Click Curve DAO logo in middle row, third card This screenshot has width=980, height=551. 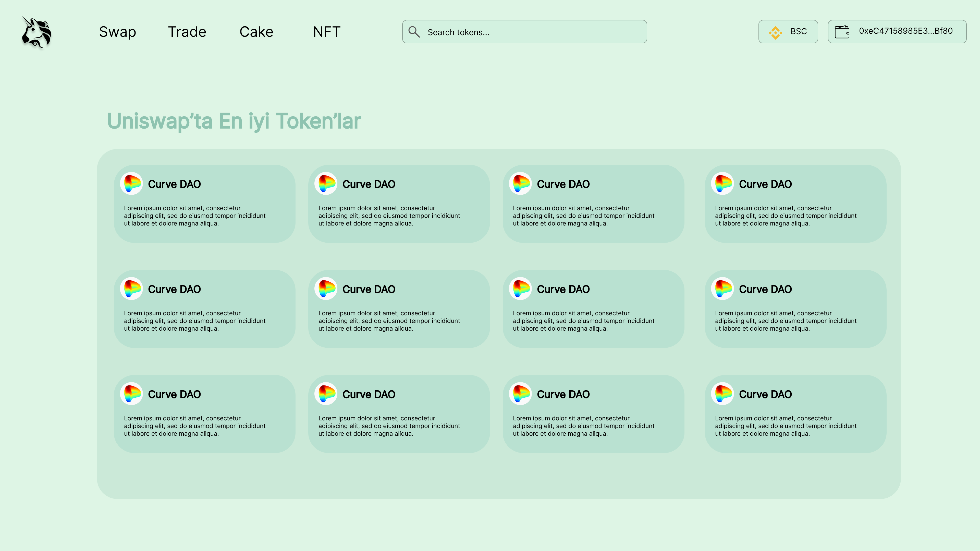pos(520,289)
